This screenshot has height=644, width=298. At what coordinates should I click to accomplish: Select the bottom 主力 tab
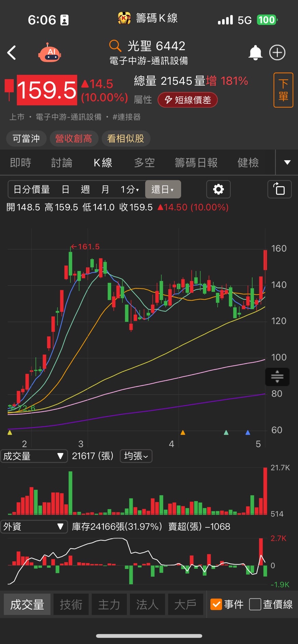click(109, 605)
